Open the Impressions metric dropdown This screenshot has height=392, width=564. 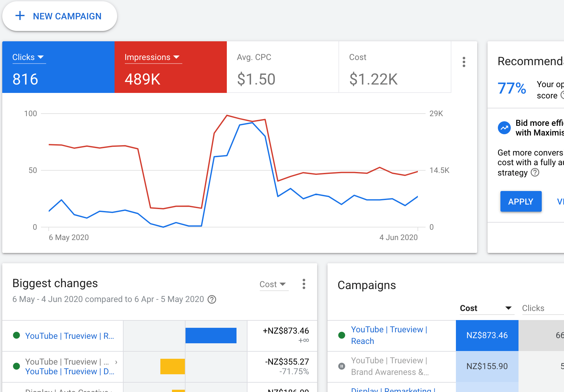[153, 57]
